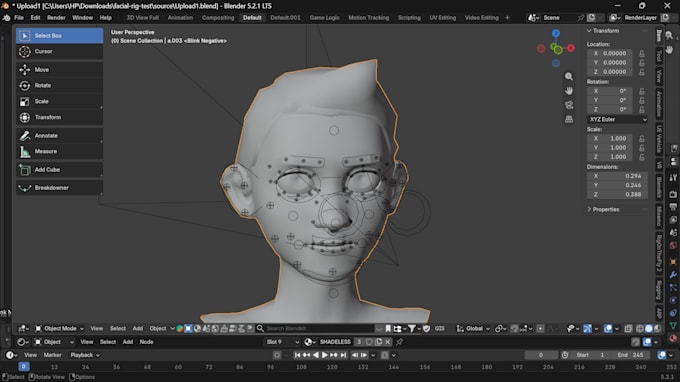Toggle lock on Location Y
680x382 pixels.
[x=642, y=63]
